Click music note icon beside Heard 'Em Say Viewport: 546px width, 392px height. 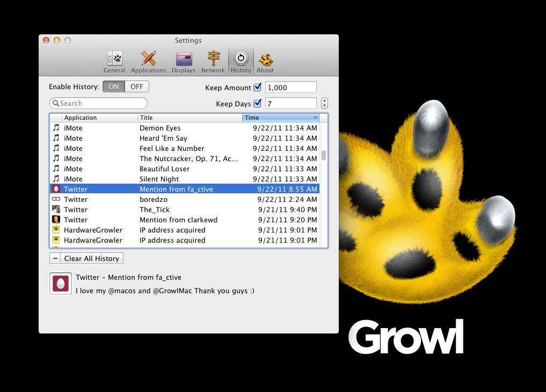click(x=56, y=138)
